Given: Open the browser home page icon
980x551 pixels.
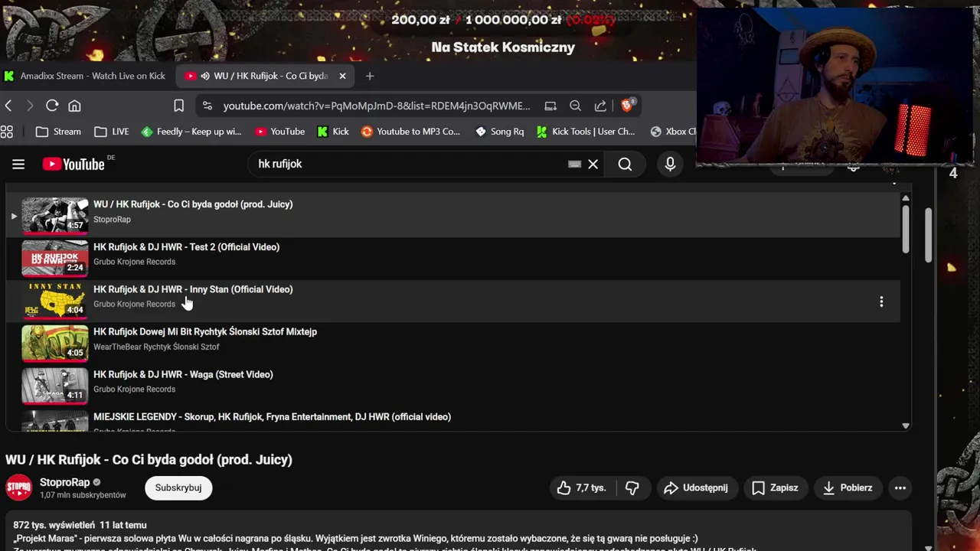Looking at the screenshot, I should [74, 106].
